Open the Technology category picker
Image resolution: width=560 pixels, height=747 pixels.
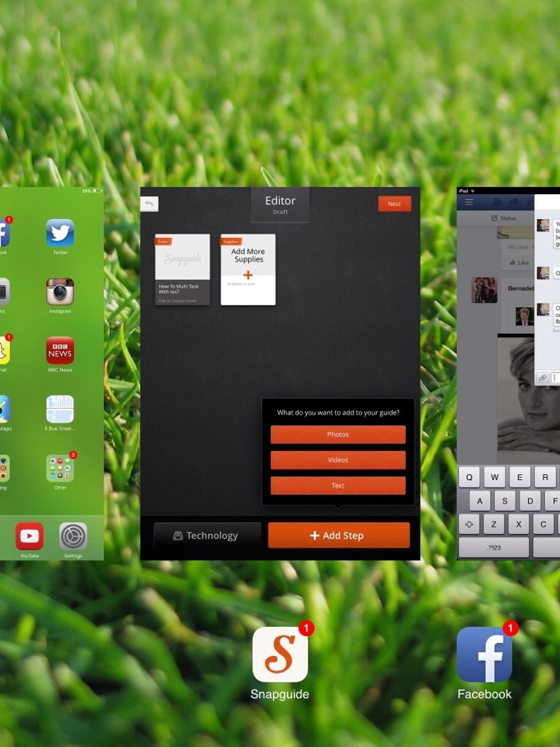(x=207, y=536)
